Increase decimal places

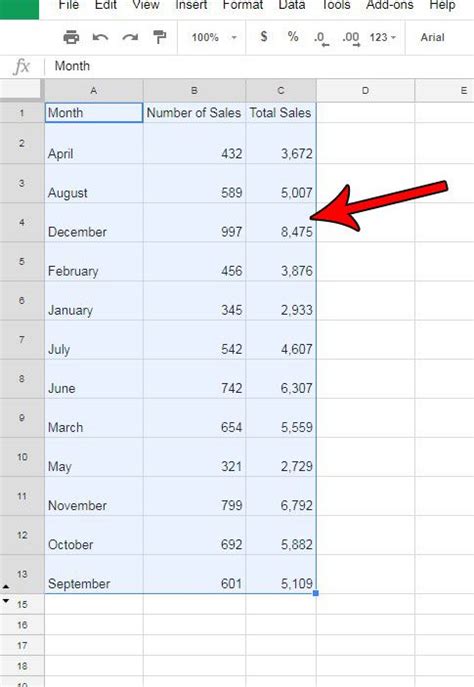(x=351, y=38)
